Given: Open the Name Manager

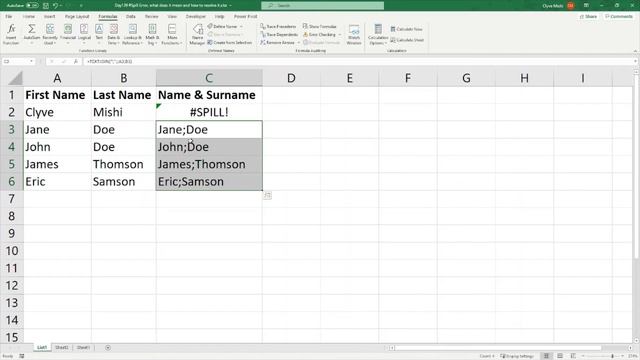Looking at the screenshot, I should click(x=198, y=34).
